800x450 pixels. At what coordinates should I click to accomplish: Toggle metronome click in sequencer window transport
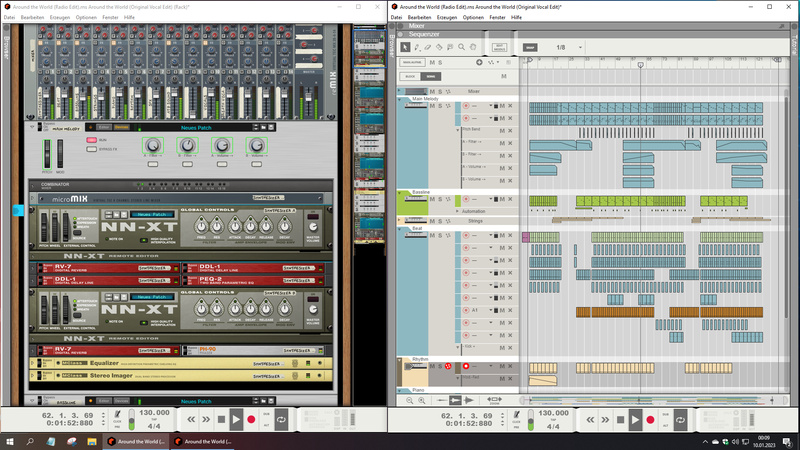click(x=516, y=415)
